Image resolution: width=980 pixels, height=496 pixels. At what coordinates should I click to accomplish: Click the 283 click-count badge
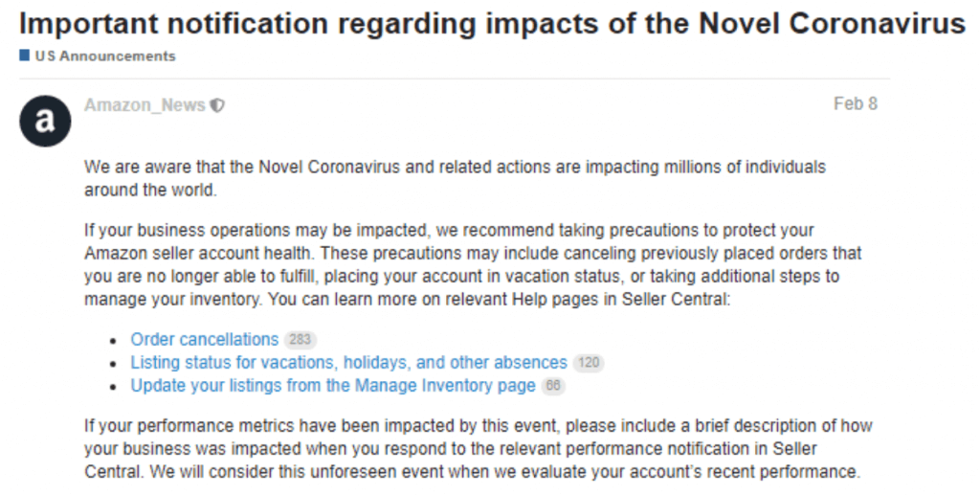300,340
